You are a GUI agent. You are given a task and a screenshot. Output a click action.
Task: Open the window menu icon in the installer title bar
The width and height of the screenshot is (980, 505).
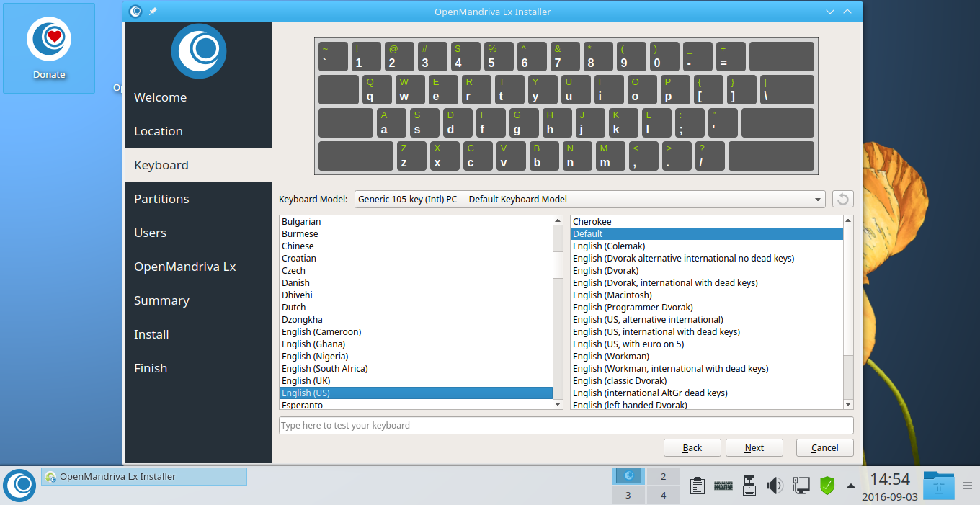tap(135, 12)
